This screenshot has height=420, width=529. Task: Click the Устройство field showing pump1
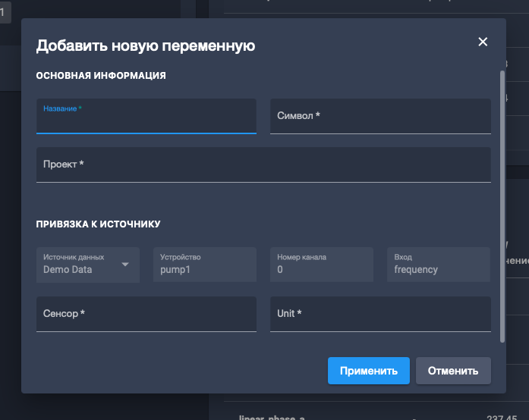204,265
